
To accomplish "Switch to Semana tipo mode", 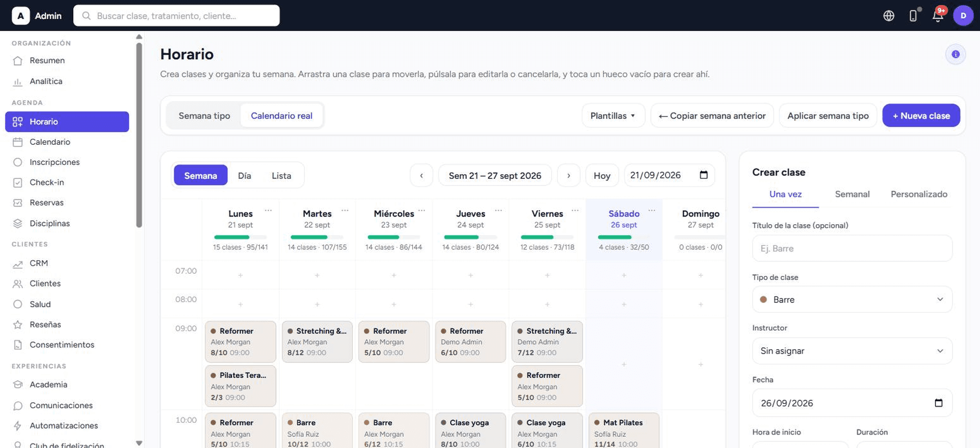I will click(204, 115).
